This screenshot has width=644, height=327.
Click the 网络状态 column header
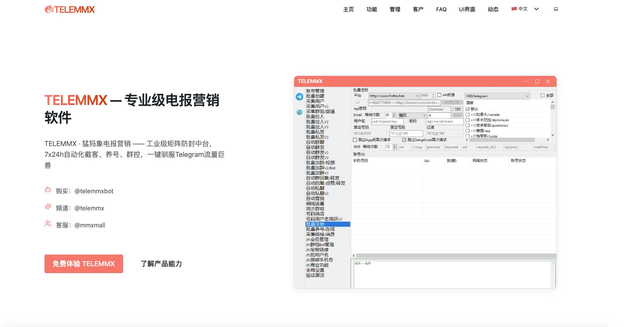480,161
